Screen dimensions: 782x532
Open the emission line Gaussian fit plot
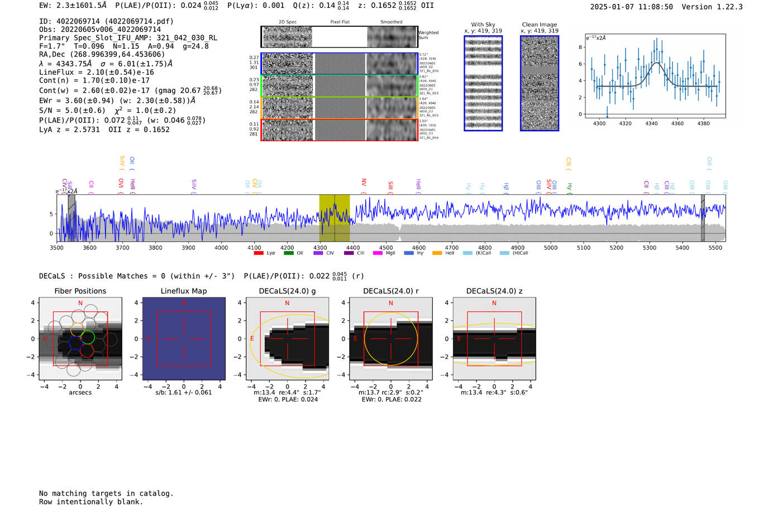click(655, 76)
